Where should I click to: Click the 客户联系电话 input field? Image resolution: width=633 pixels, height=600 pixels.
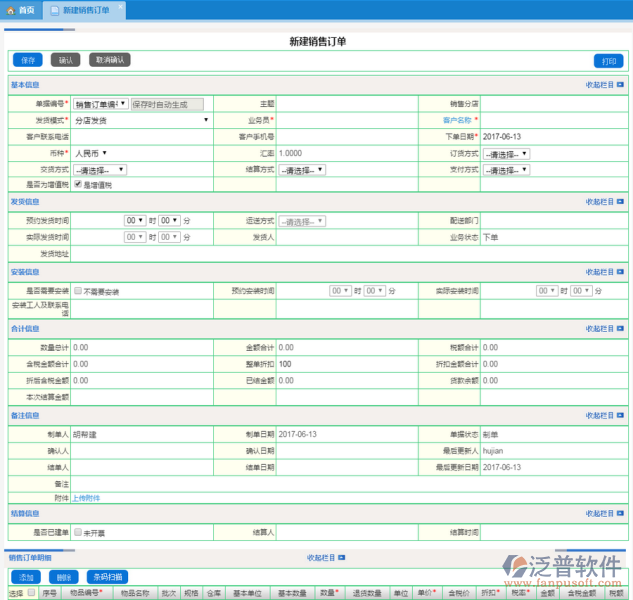[142, 136]
